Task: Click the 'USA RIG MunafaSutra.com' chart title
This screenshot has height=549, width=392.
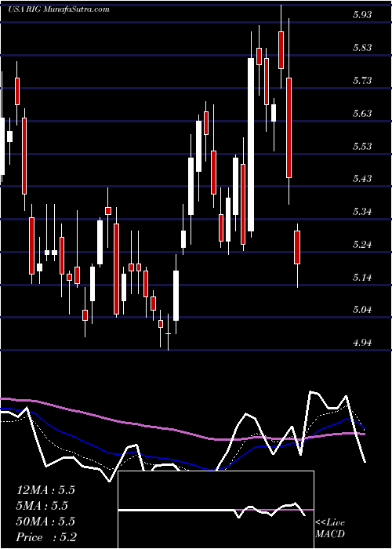Action: click(x=59, y=9)
